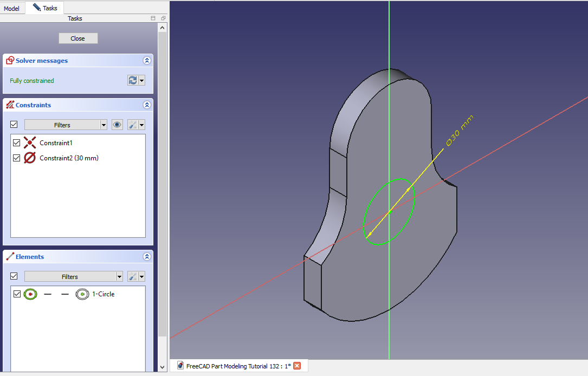Toggle the 1-Circle element checkbox
Screen dimensions: 588x376
point(17,294)
